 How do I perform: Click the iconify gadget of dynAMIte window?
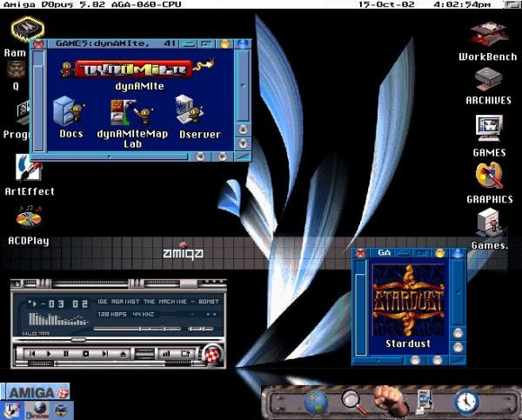click(x=189, y=43)
